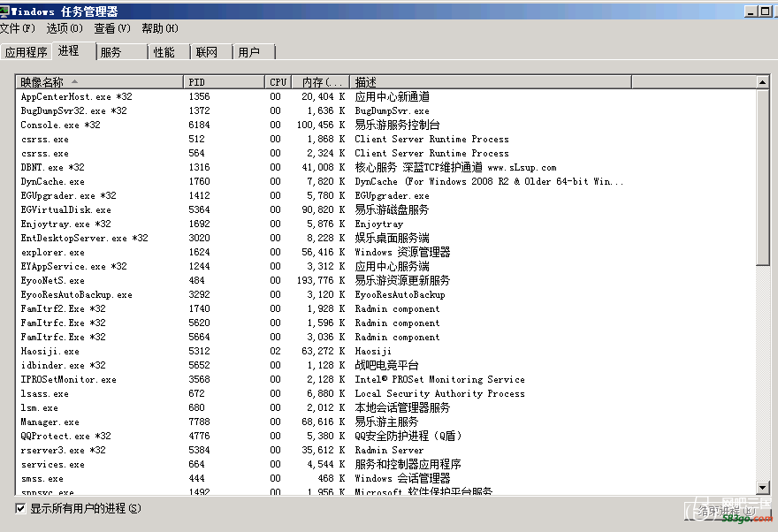Select AppCenterHost.exe *32 process

point(386,96)
